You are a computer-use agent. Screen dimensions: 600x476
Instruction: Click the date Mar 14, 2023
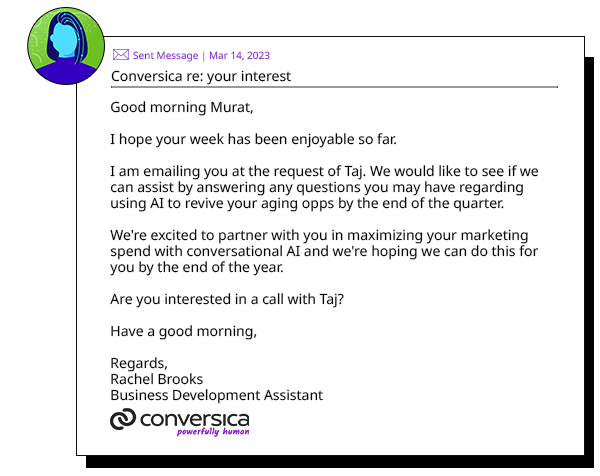(239, 56)
